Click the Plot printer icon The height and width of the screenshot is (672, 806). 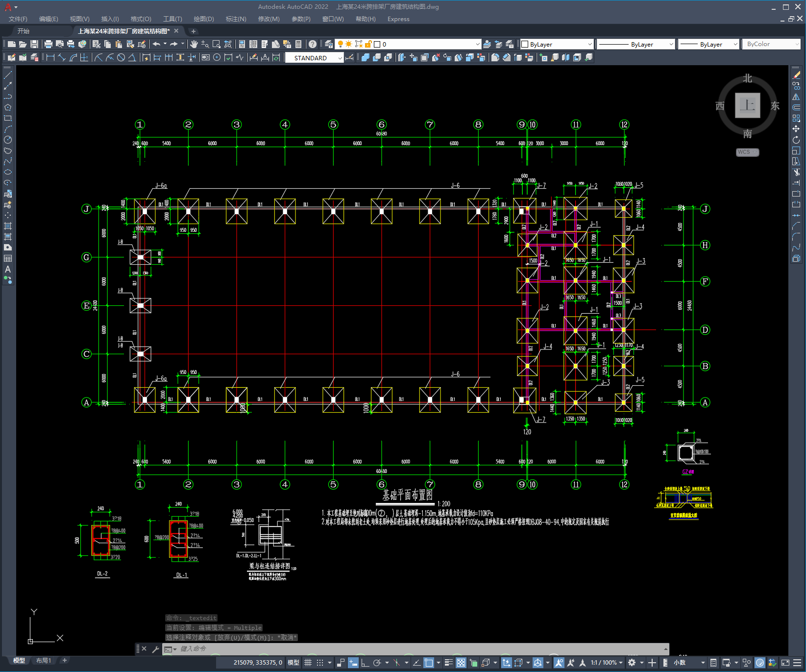(49, 44)
